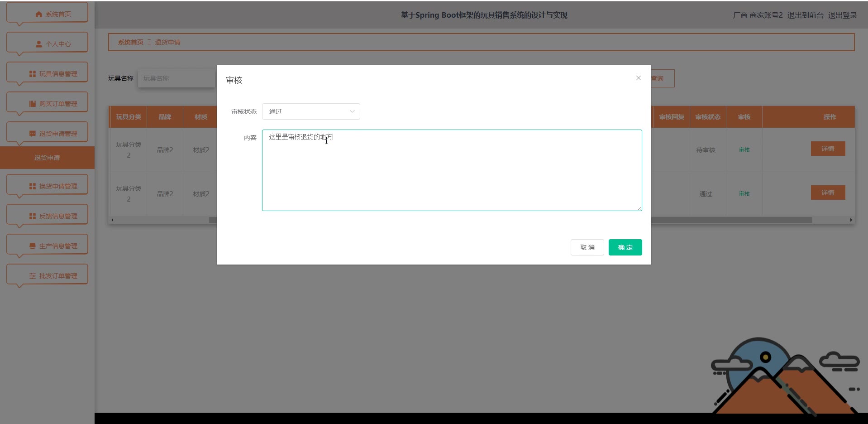Click 系统首页 in the breadcrumb
This screenshot has height=424, width=868.
[130, 42]
